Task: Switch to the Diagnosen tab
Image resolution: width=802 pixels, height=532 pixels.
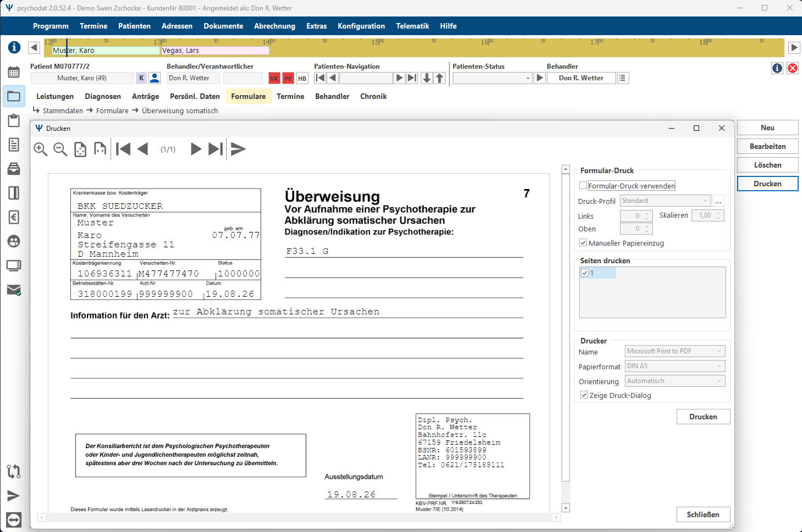Action: (103, 96)
